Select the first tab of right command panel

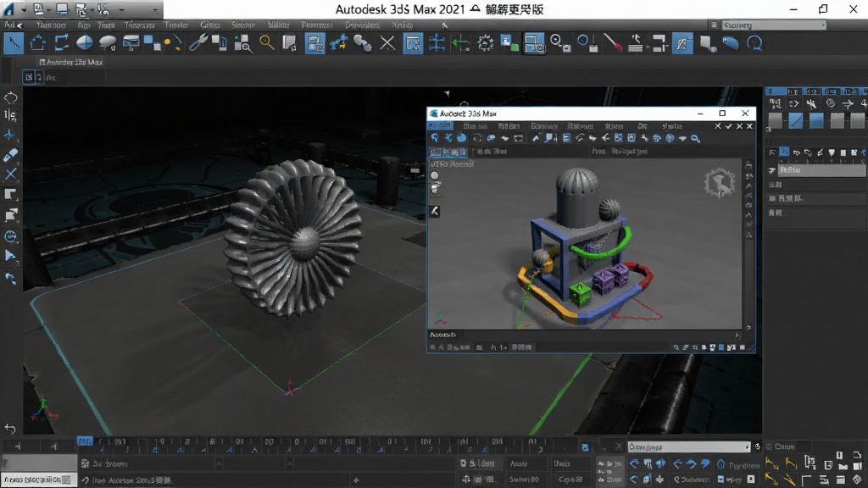point(775,91)
